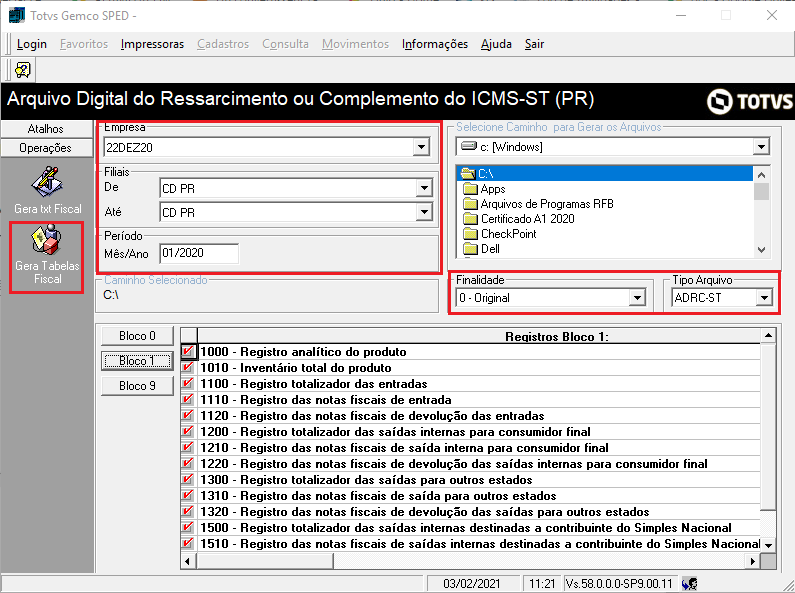Click the Bloco 9 button
795x593 pixels.
pos(137,386)
